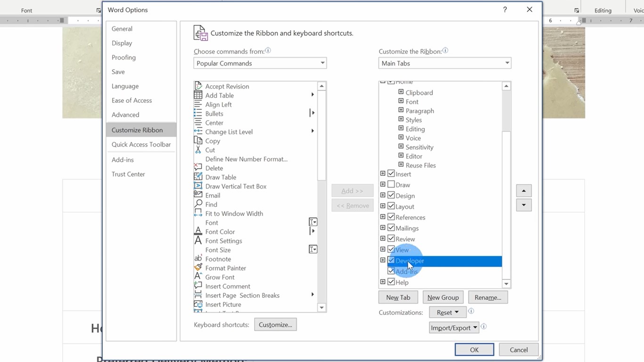Select the Copy command icon in commands list
Screen dimensions: 644x362
click(x=198, y=140)
